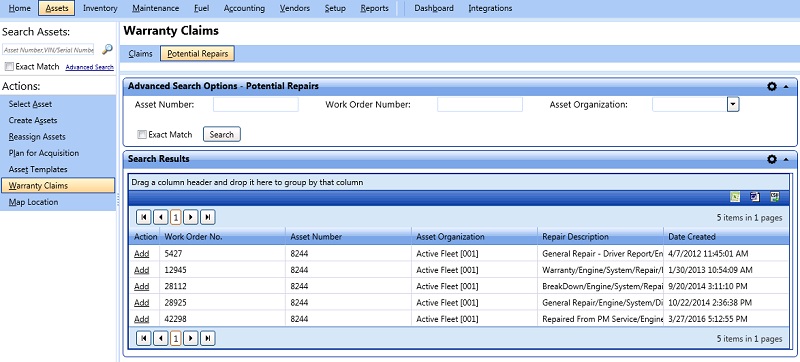Select the Warranty/Engine/System/Repair description cell

[600, 270]
